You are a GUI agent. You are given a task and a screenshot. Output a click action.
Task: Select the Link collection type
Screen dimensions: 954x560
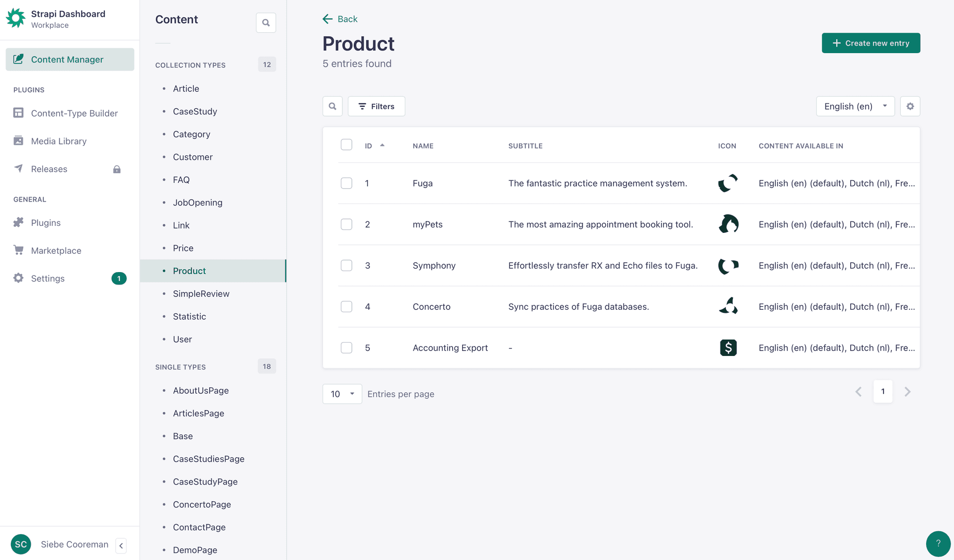(181, 225)
